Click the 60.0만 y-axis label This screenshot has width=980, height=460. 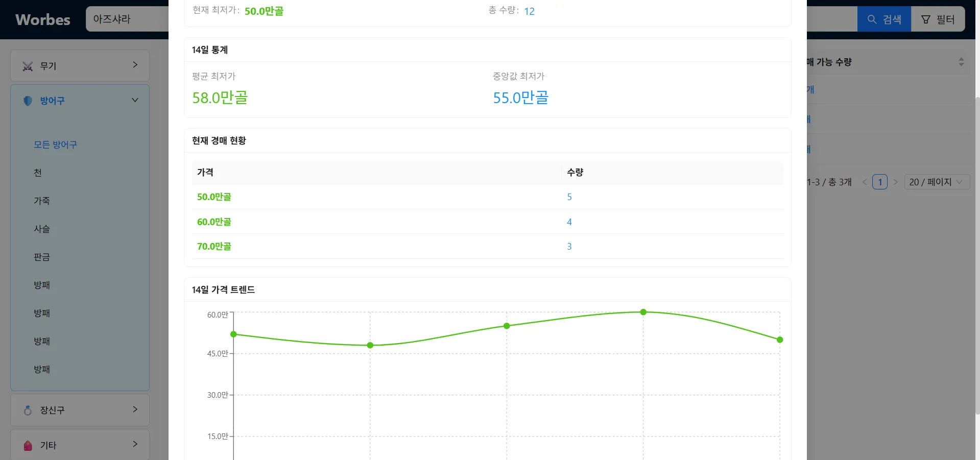(x=218, y=315)
